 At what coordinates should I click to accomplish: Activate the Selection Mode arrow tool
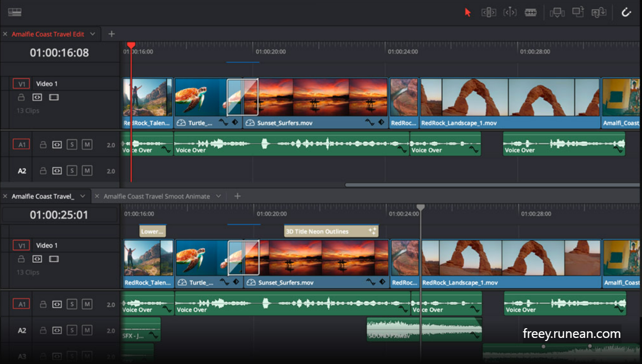[x=467, y=12]
